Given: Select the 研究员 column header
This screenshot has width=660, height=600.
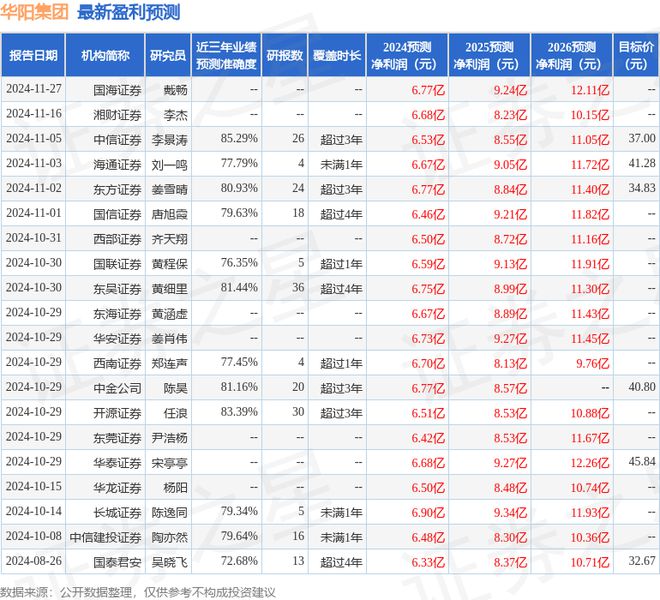Looking at the screenshot, I should pos(168,55).
